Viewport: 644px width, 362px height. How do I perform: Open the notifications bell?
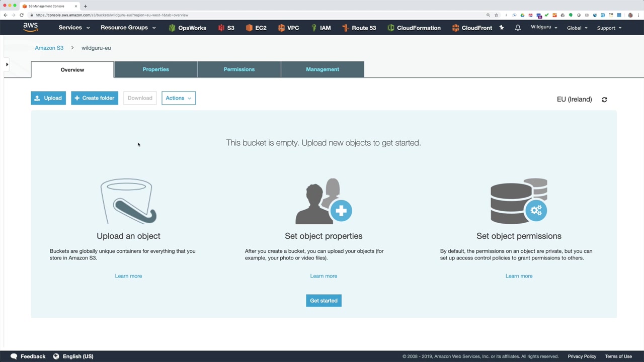click(518, 28)
